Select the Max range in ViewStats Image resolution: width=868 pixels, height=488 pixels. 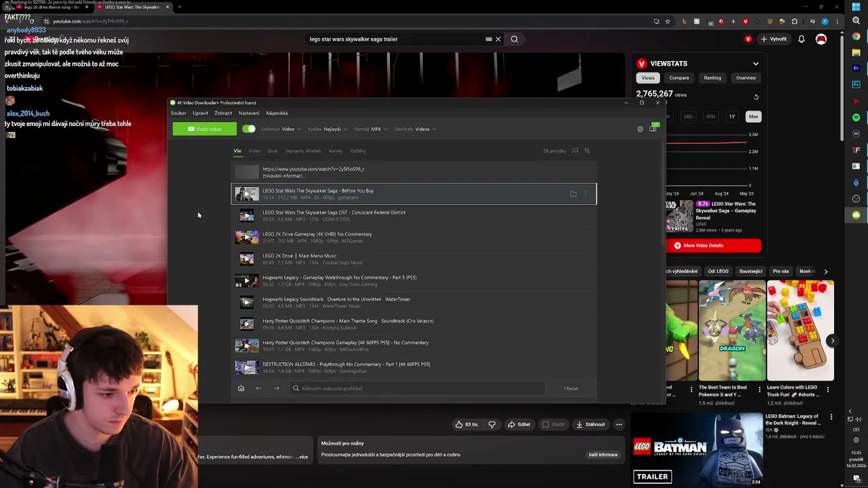point(753,117)
